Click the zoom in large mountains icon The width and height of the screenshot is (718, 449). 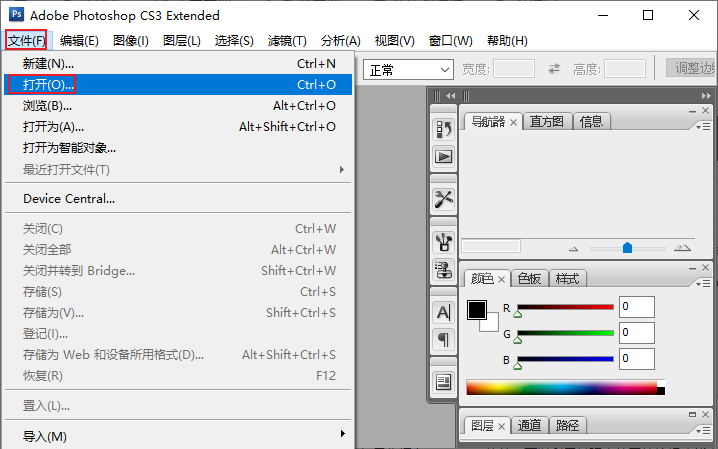click(682, 248)
